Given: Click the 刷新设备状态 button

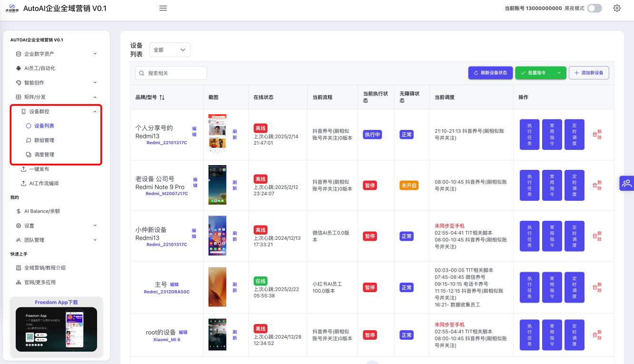Looking at the screenshot, I should pyautogui.click(x=490, y=73).
